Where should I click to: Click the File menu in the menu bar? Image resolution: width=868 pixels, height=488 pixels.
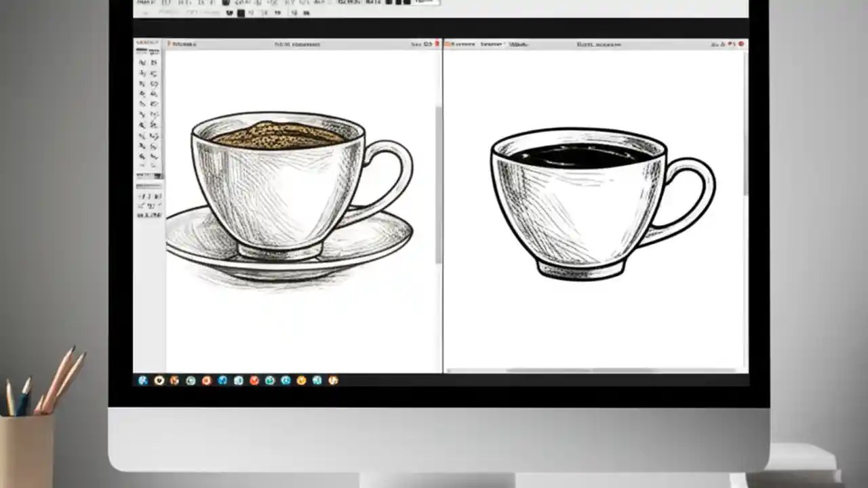pos(142,2)
